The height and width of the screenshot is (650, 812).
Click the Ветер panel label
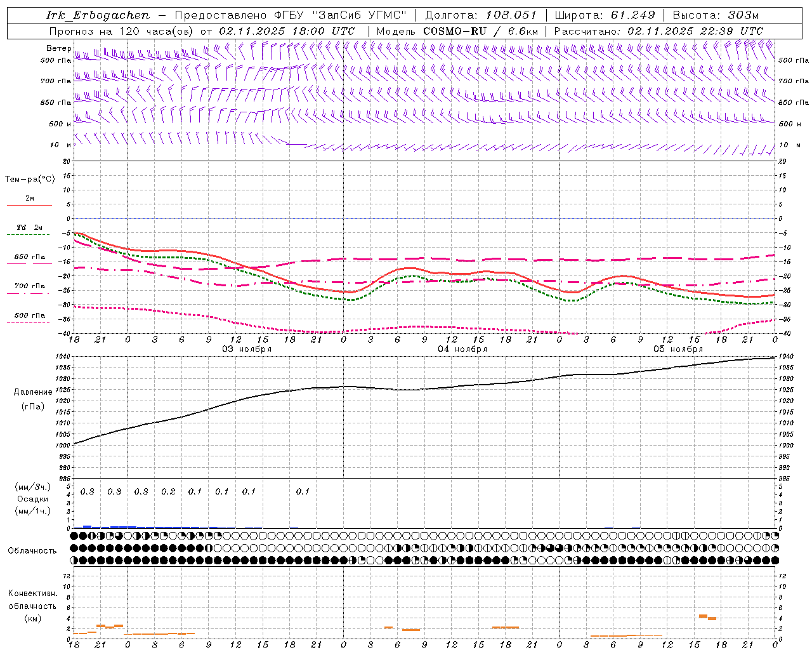58,48
